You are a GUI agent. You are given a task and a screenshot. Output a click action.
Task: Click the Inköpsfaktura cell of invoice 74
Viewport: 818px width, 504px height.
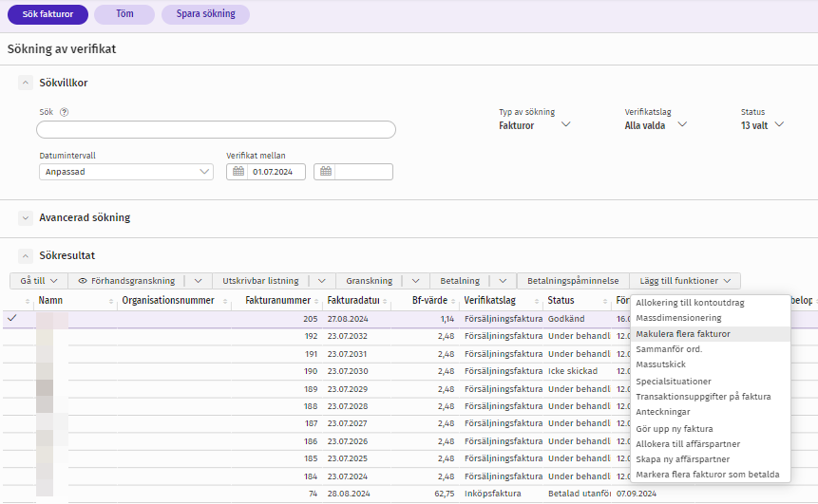[x=492, y=493]
